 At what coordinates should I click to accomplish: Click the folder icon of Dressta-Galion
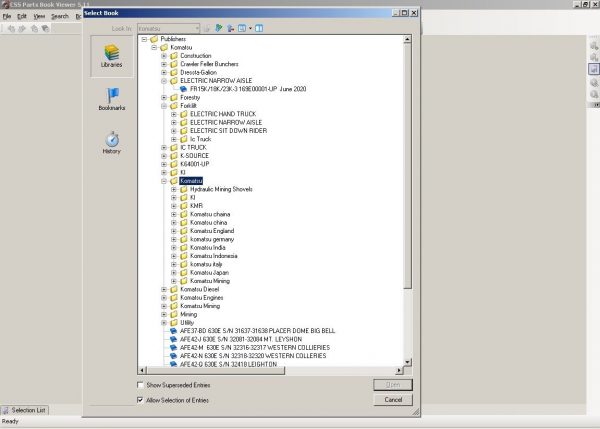[174, 72]
